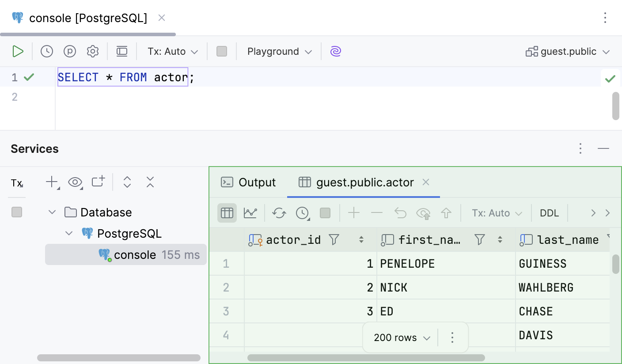
Task: Toggle the filter on actor_id column
Action: [334, 239]
